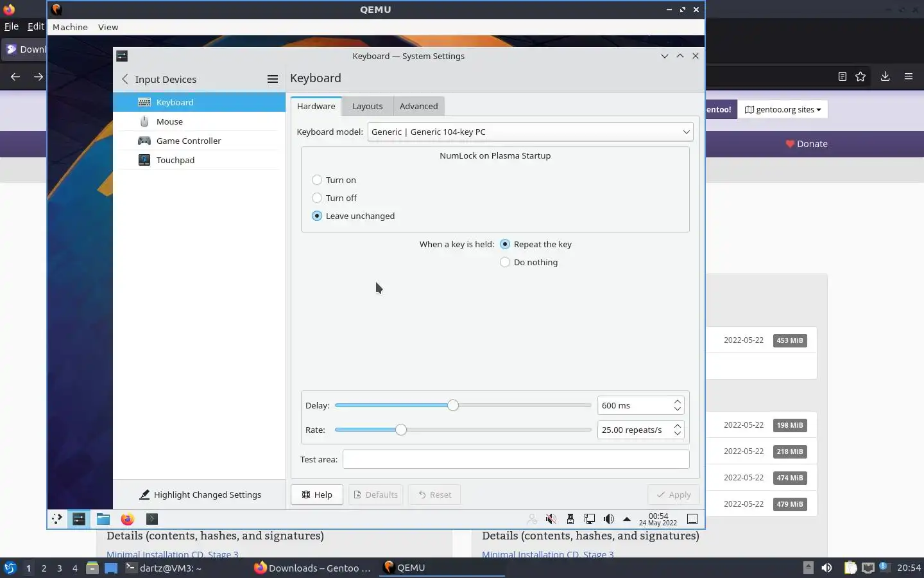Image resolution: width=924 pixels, height=578 pixels.
Task: Open removable devices tray icon
Action: point(570,519)
